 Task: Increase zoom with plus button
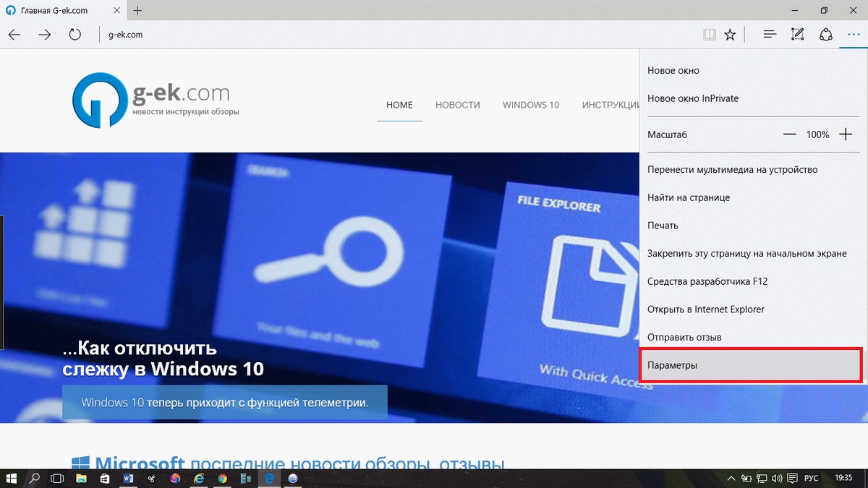tap(846, 134)
